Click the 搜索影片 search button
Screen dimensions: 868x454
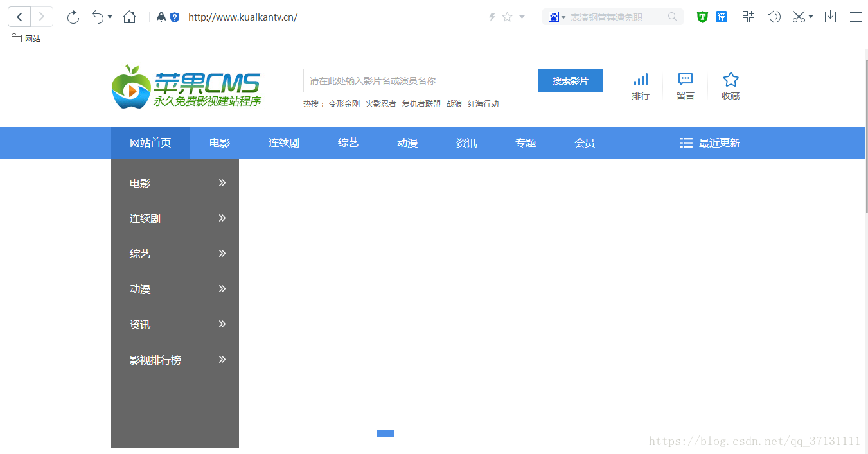tap(571, 81)
